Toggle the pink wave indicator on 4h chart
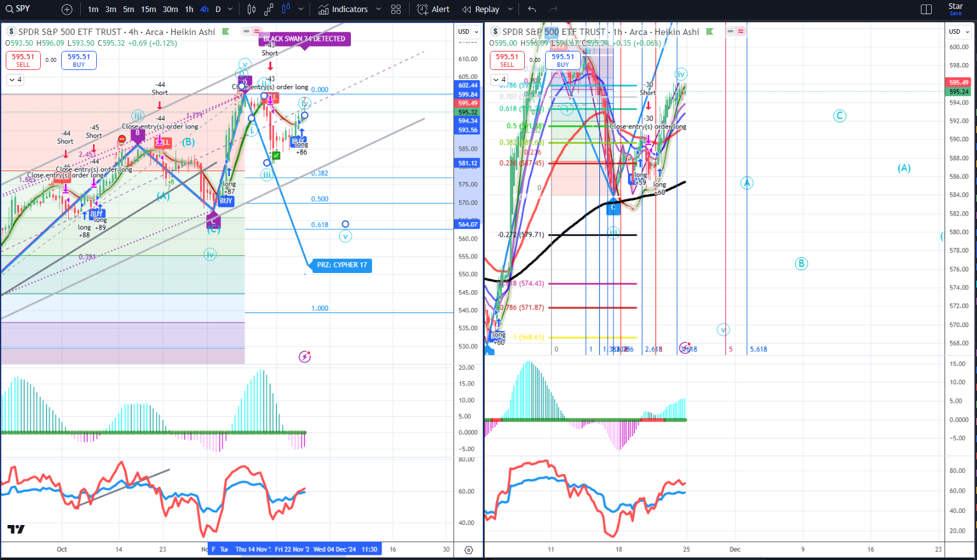 (x=256, y=31)
